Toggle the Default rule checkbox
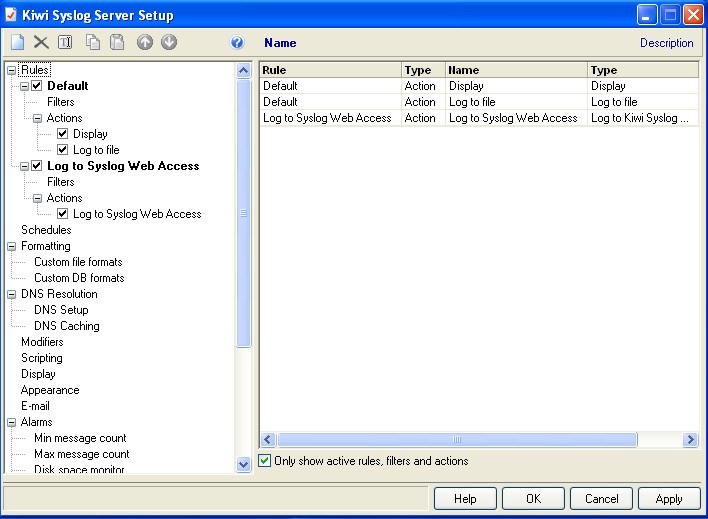The height and width of the screenshot is (519, 708). click(37, 86)
